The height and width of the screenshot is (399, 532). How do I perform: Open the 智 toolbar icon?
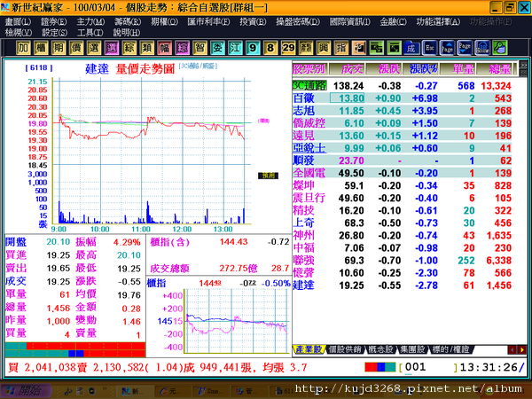point(199,48)
